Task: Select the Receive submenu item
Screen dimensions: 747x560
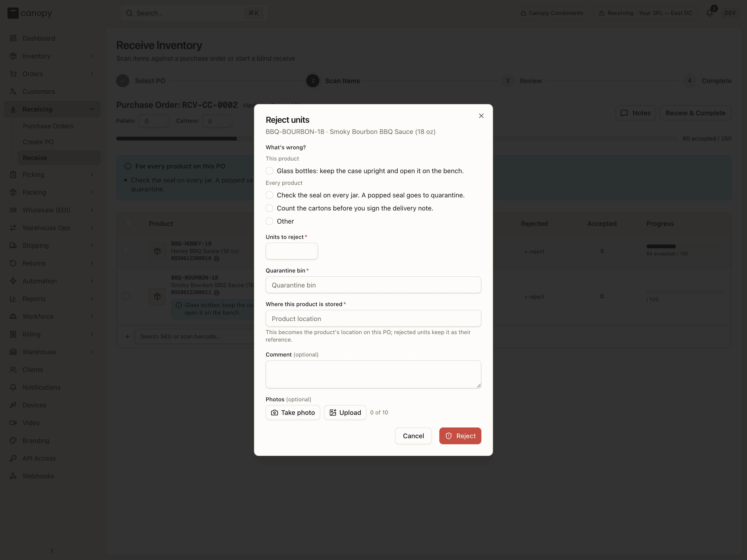Action: [x=59, y=158]
